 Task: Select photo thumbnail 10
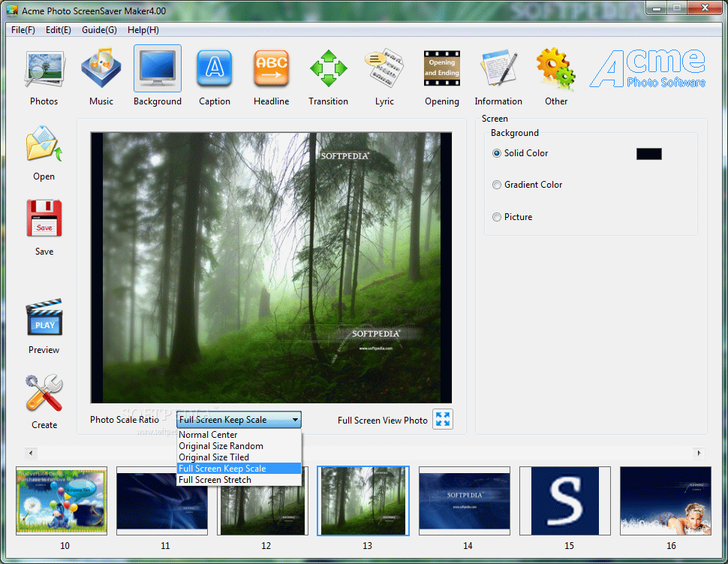[x=62, y=501]
